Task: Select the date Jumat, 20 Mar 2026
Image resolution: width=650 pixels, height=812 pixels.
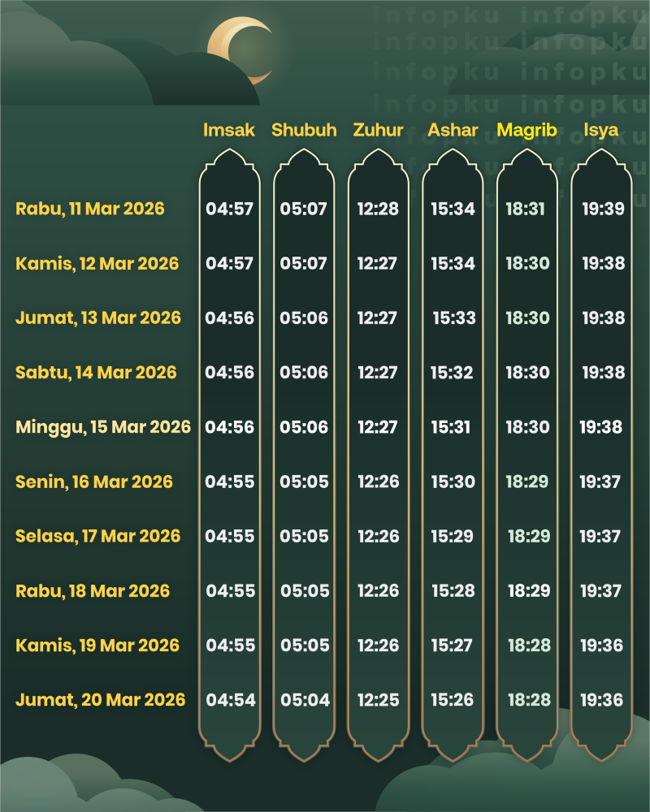Action: pyautogui.click(x=100, y=700)
